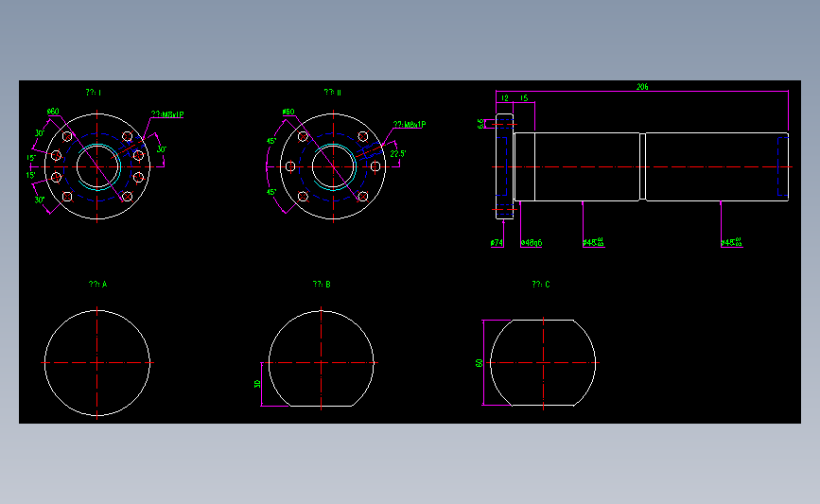
Task: Select the "??: C" section label
Action: point(541,285)
